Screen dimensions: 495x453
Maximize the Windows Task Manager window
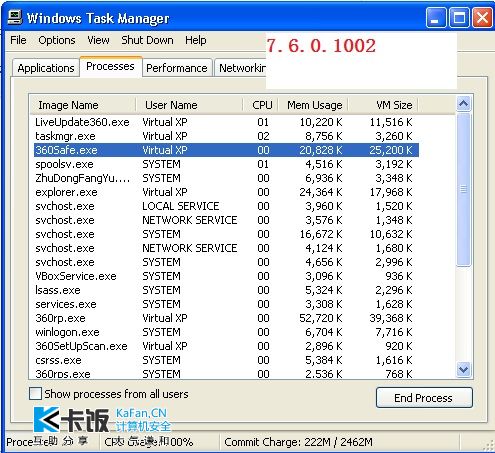(x=459, y=18)
